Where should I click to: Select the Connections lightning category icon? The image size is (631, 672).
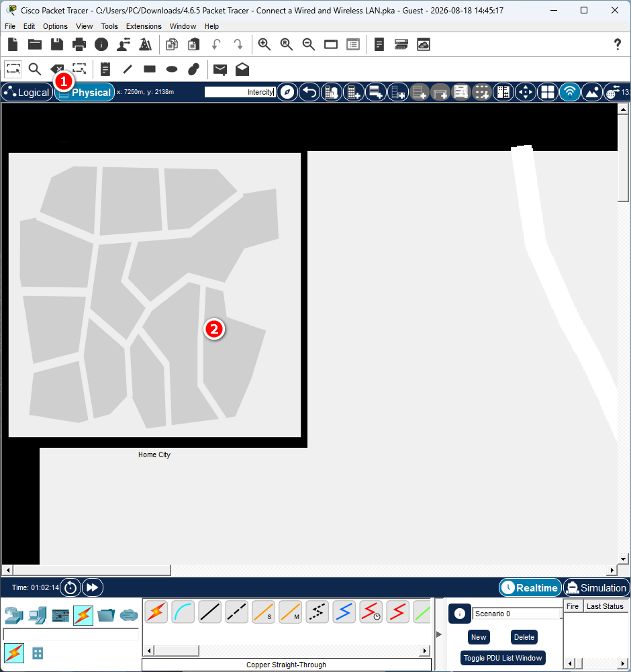[x=83, y=616]
